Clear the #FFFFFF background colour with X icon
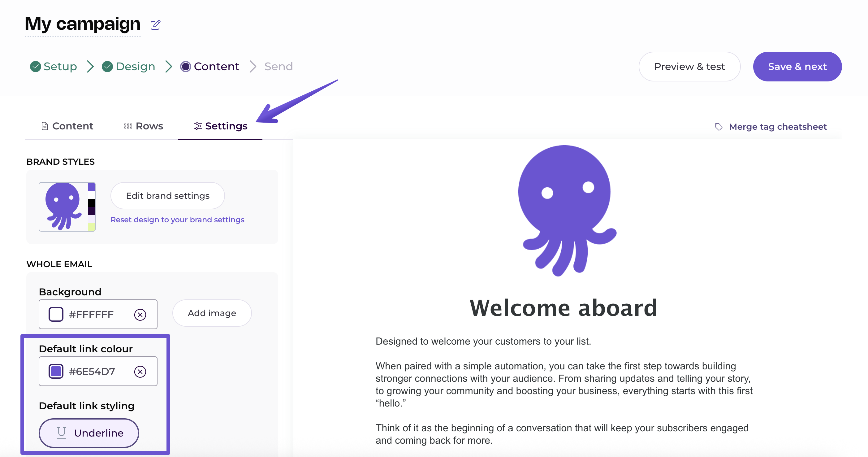 pyautogui.click(x=140, y=315)
